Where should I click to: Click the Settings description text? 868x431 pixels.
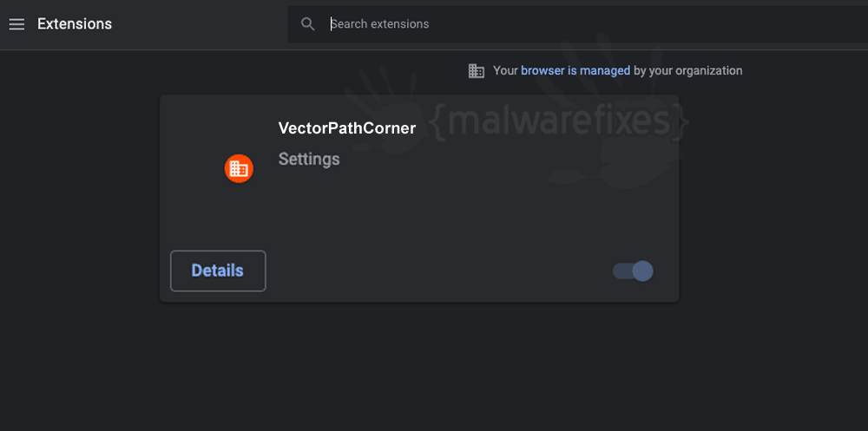click(x=309, y=160)
